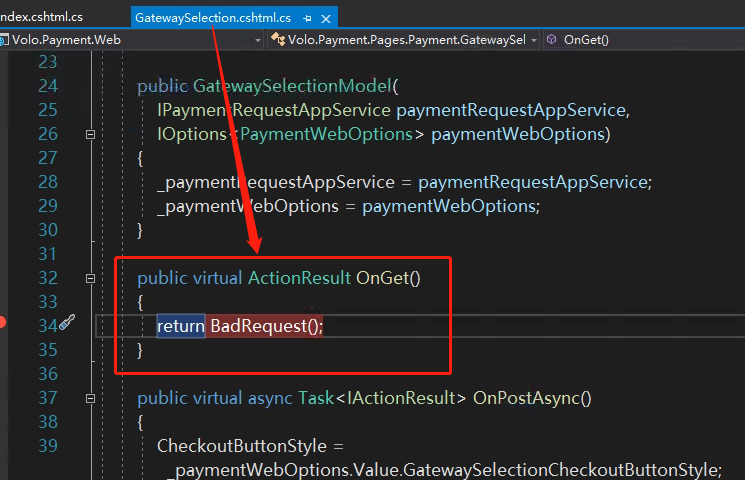Click the highlighted return keyword
This screenshot has width=745, height=480.
181,326
